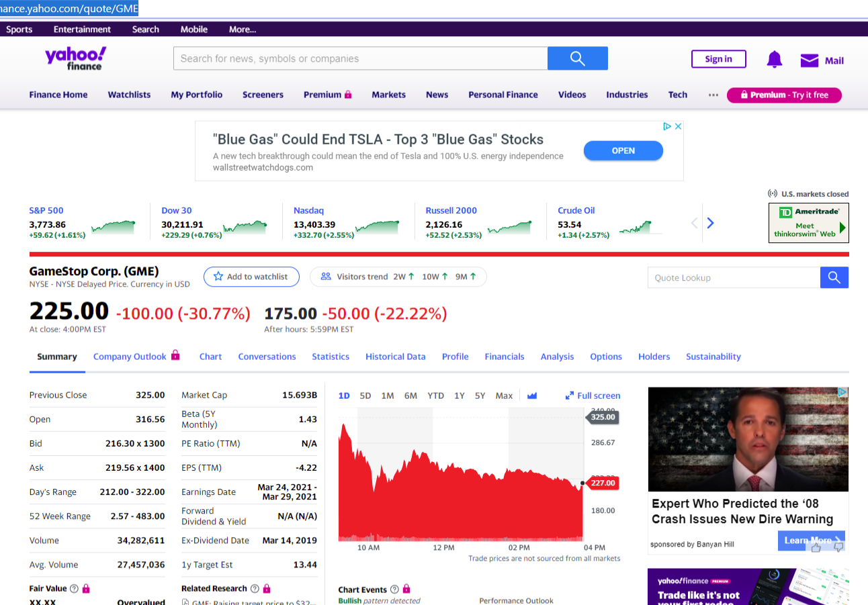Click the Sign in button
Image resolution: width=868 pixels, height=605 pixels.
pos(719,59)
